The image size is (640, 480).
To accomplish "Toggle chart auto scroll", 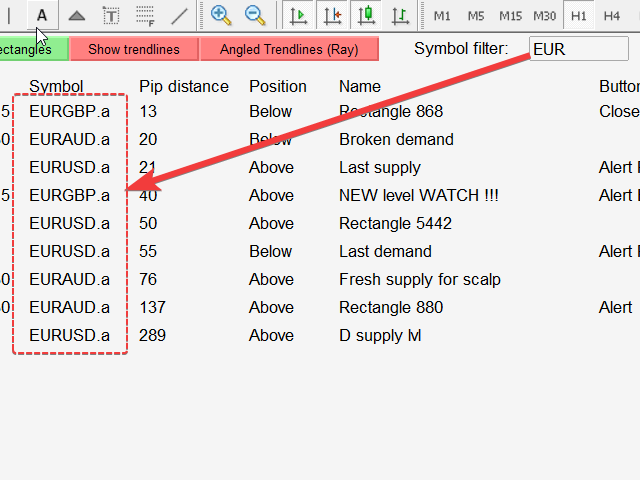I will (x=298, y=16).
